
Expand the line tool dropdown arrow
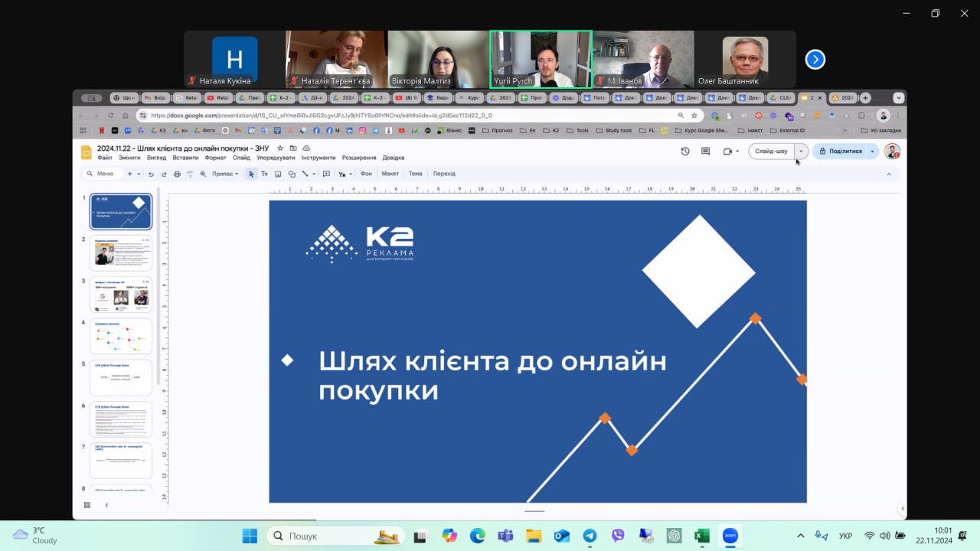314,174
